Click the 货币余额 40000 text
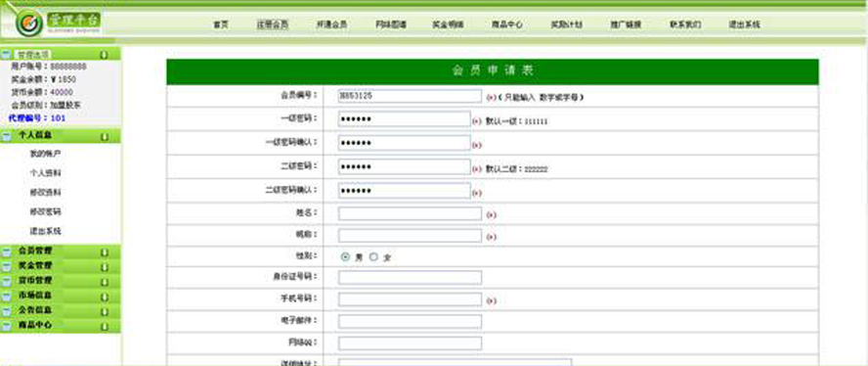The width and height of the screenshot is (868, 366). click(42, 92)
